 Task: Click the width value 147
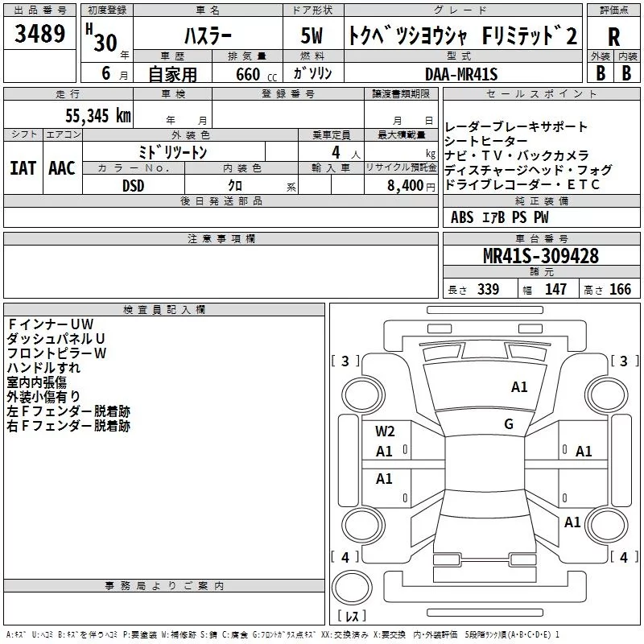coord(555,289)
